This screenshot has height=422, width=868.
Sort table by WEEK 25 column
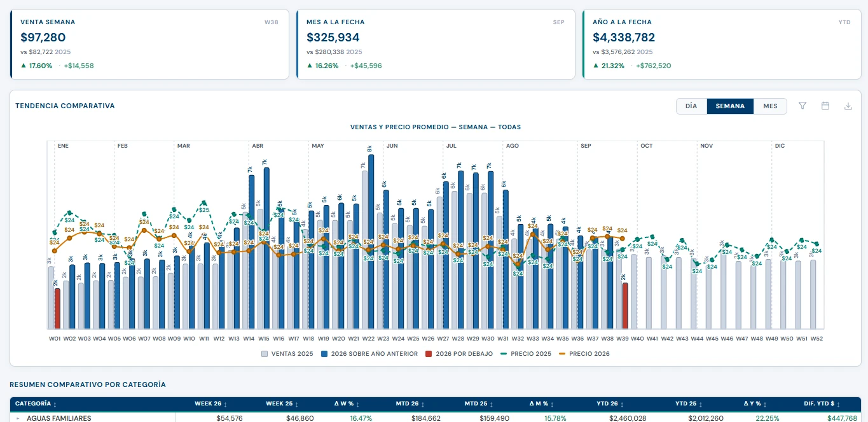(282, 404)
